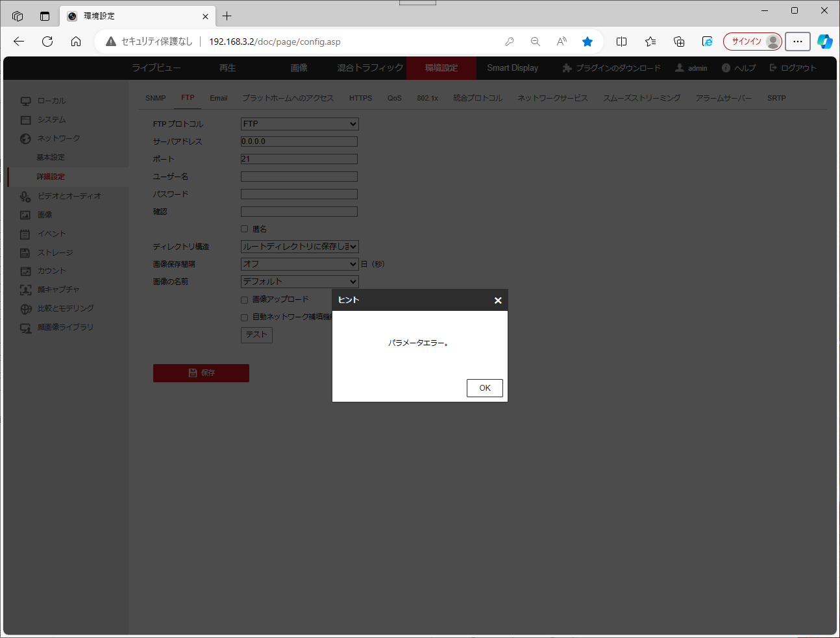Open 比較とモデリング settings
The image size is (840, 638).
pyautogui.click(x=66, y=309)
